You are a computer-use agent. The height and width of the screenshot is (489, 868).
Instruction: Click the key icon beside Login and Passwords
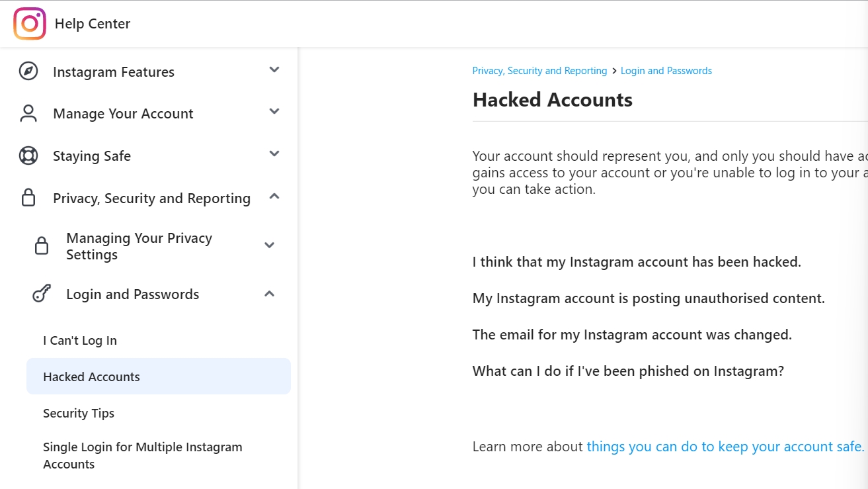(42, 294)
